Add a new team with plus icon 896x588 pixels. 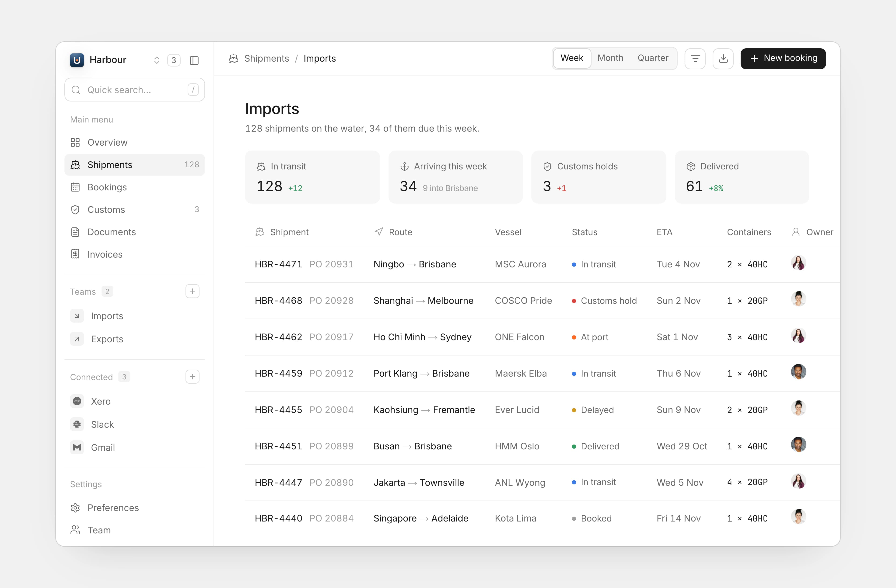[x=192, y=291]
